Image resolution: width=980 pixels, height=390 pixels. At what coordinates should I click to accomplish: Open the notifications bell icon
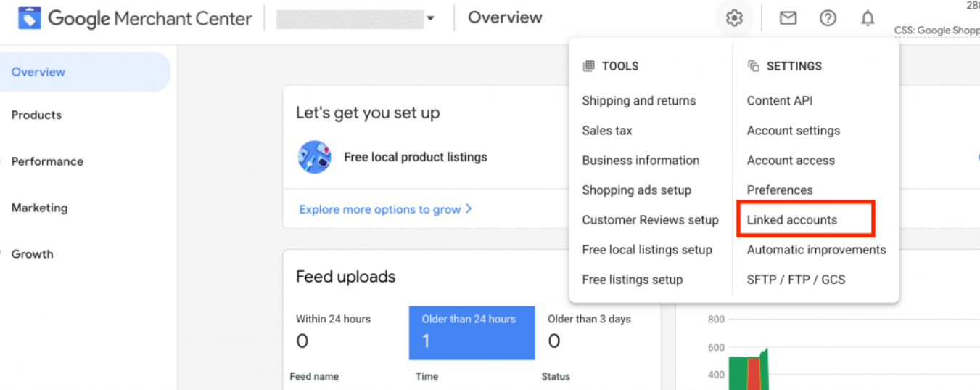[868, 18]
